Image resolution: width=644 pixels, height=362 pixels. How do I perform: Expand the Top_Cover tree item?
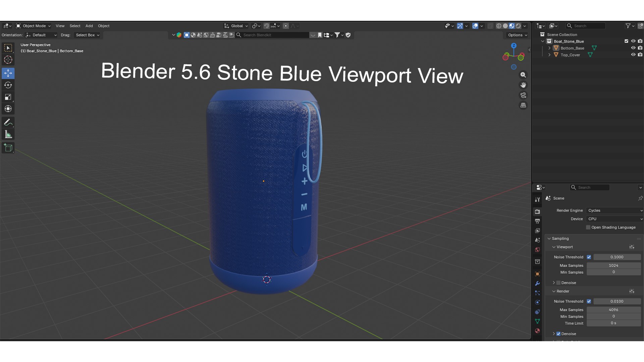tap(549, 55)
